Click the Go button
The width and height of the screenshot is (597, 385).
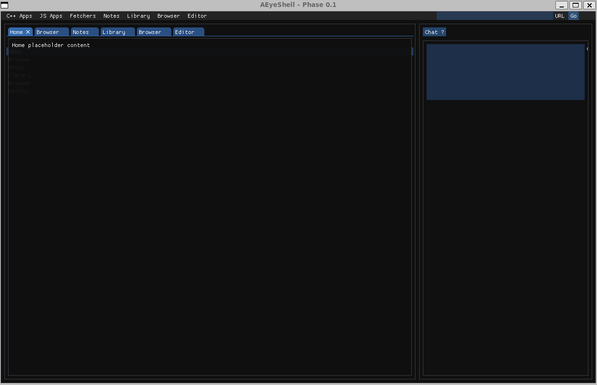click(573, 16)
